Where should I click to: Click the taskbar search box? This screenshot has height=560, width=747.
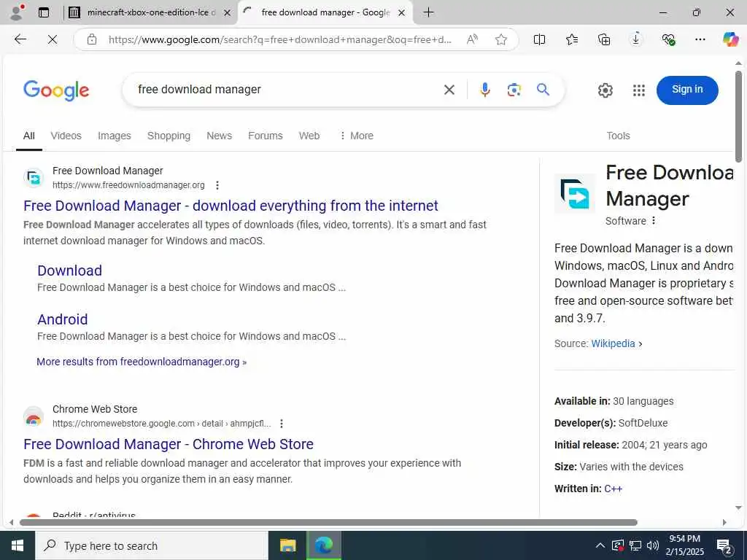pos(152,545)
